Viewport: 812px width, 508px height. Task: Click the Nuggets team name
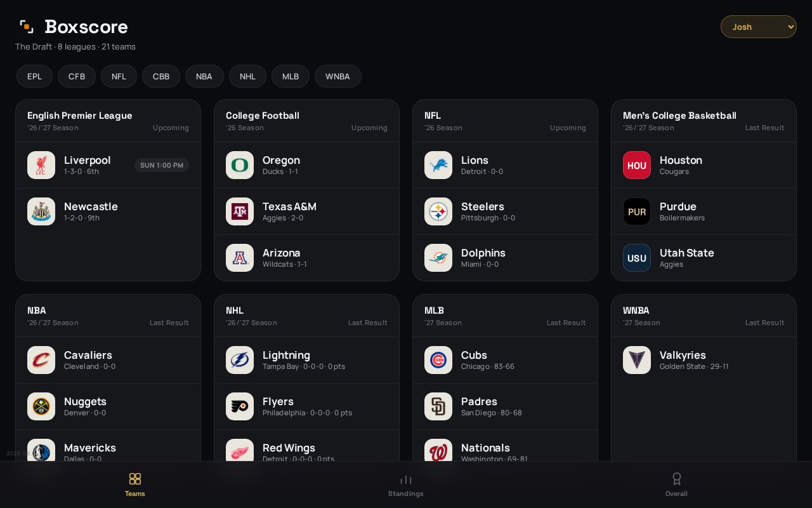(x=85, y=401)
